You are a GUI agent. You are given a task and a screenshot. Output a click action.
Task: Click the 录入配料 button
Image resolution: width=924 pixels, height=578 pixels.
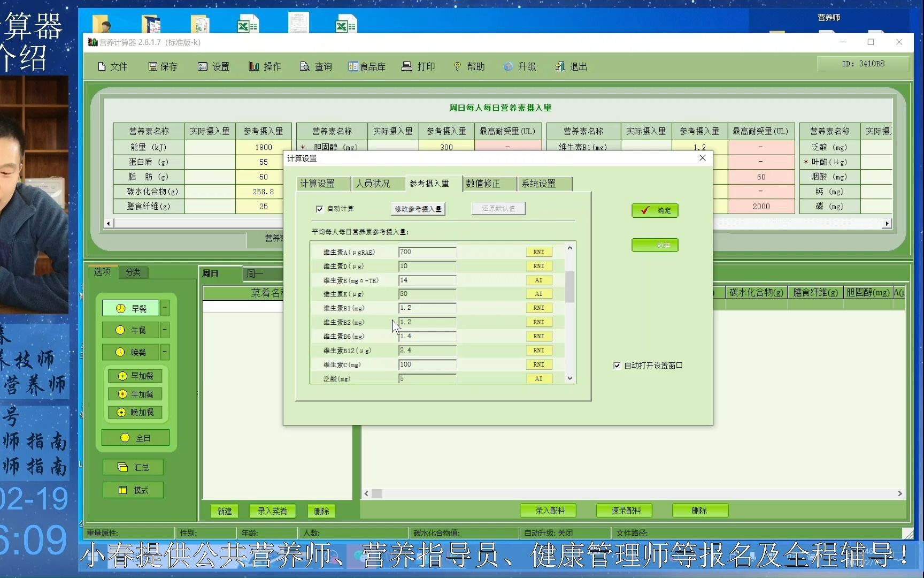pyautogui.click(x=549, y=511)
